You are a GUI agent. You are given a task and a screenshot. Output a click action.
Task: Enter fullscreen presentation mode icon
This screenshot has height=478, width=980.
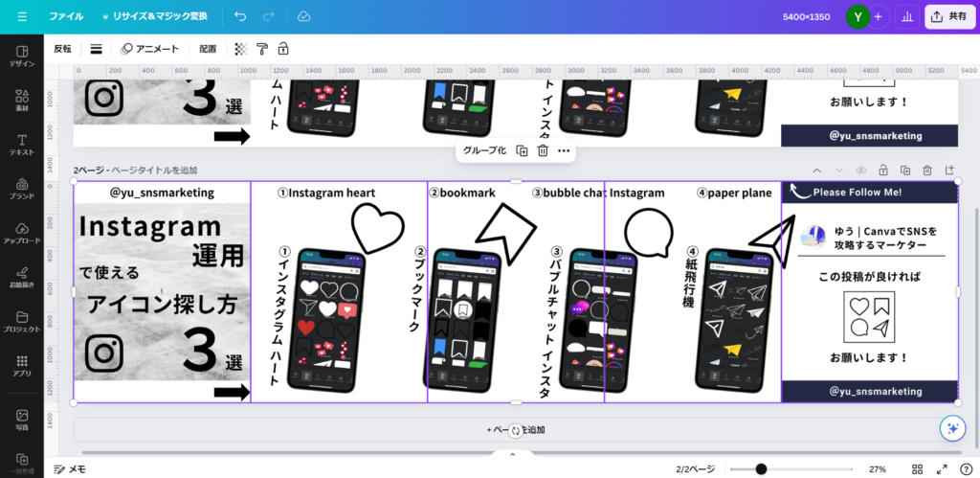pos(942,469)
